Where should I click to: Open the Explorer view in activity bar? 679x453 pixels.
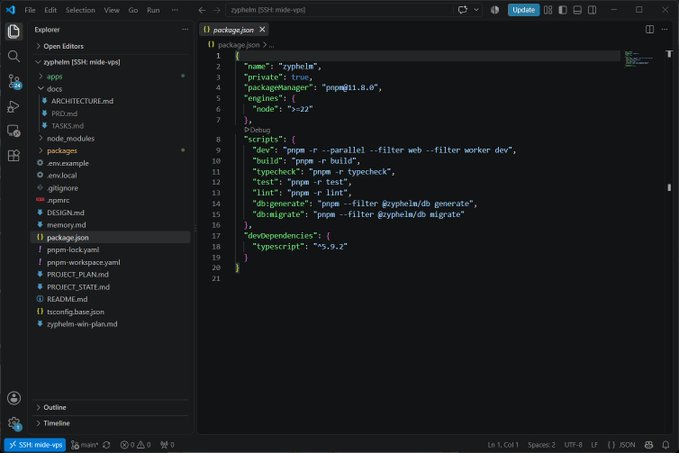[13, 31]
